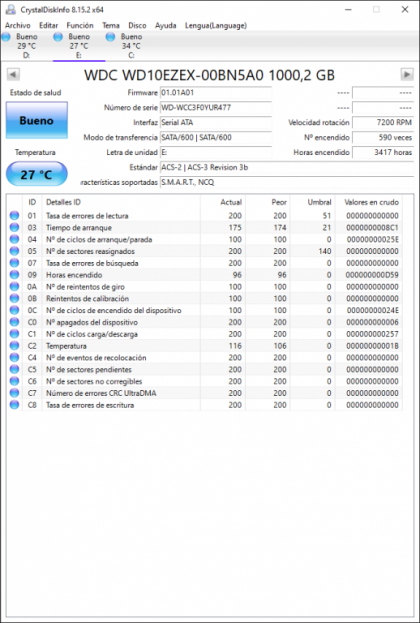Click the Peor column header
This screenshot has height=623, width=420.
click(268, 202)
